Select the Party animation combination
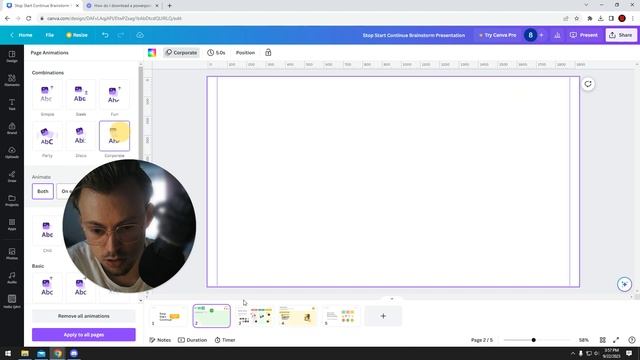Image resolution: width=640 pixels, height=360 pixels. (47, 136)
